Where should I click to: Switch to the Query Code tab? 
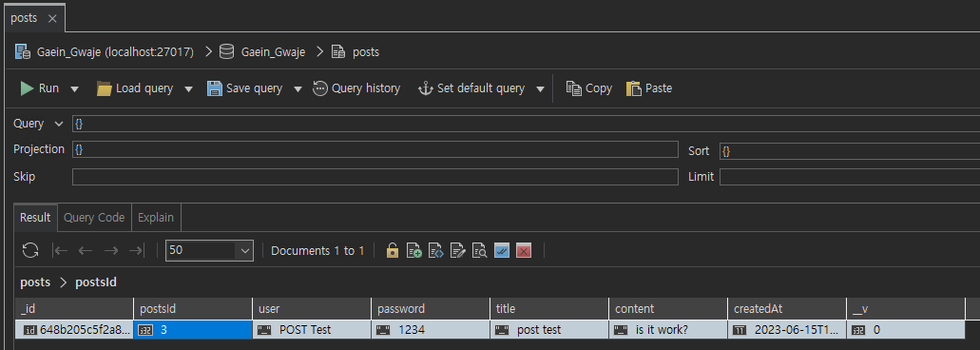pyautogui.click(x=94, y=218)
